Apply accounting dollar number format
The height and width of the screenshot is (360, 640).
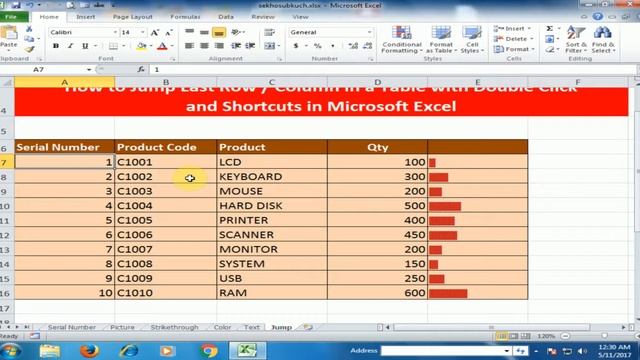(x=296, y=46)
